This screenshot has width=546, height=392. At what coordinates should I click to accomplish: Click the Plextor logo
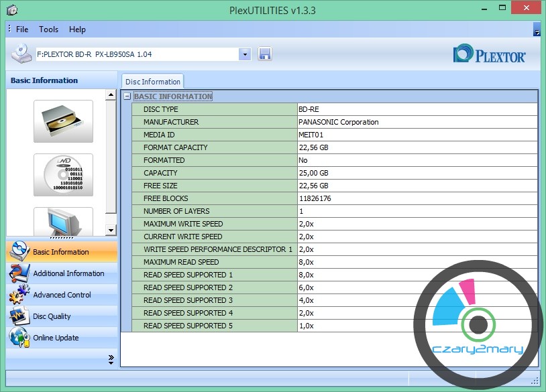pyautogui.click(x=490, y=54)
